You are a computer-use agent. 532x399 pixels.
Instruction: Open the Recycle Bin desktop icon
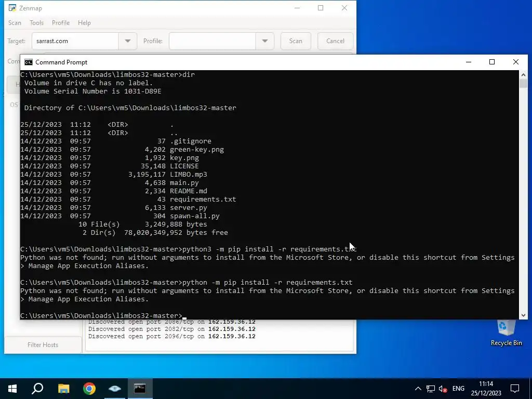coord(506,333)
